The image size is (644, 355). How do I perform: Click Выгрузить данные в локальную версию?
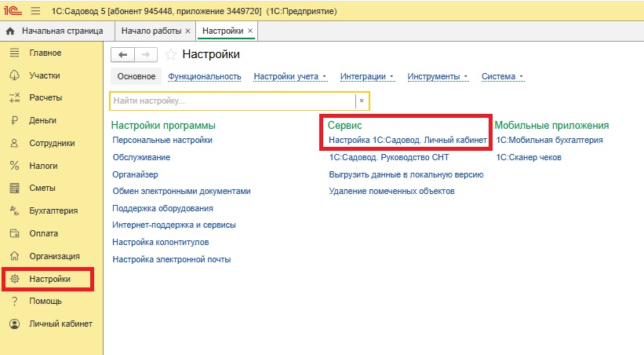406,174
